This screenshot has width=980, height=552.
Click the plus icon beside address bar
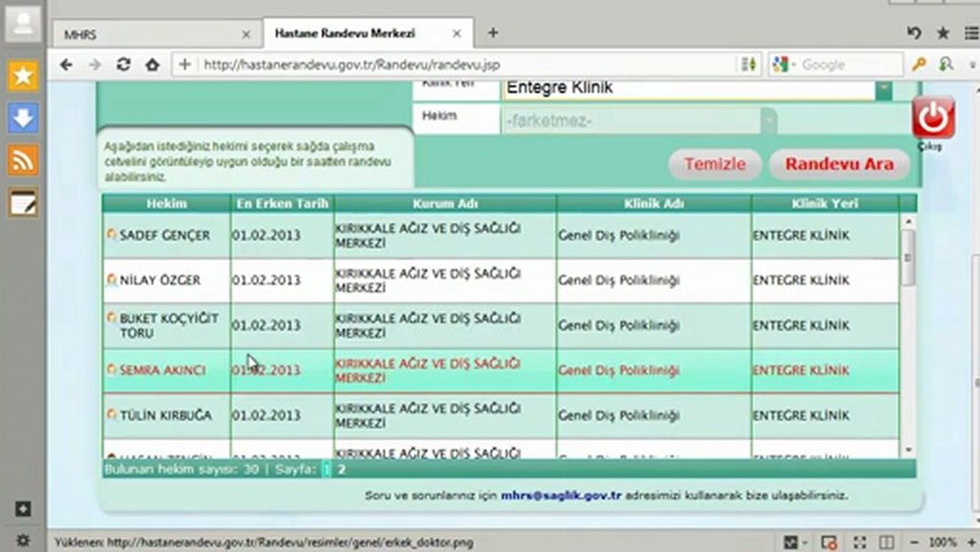point(185,65)
